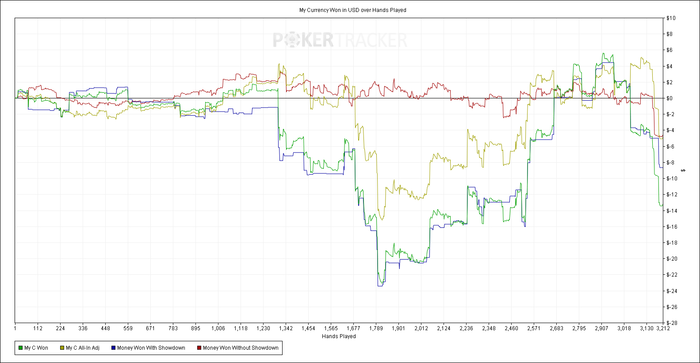Image resolution: width=700 pixels, height=363 pixels.
Task: Click the 1,454 tick on hands axis
Action: pos(308,329)
